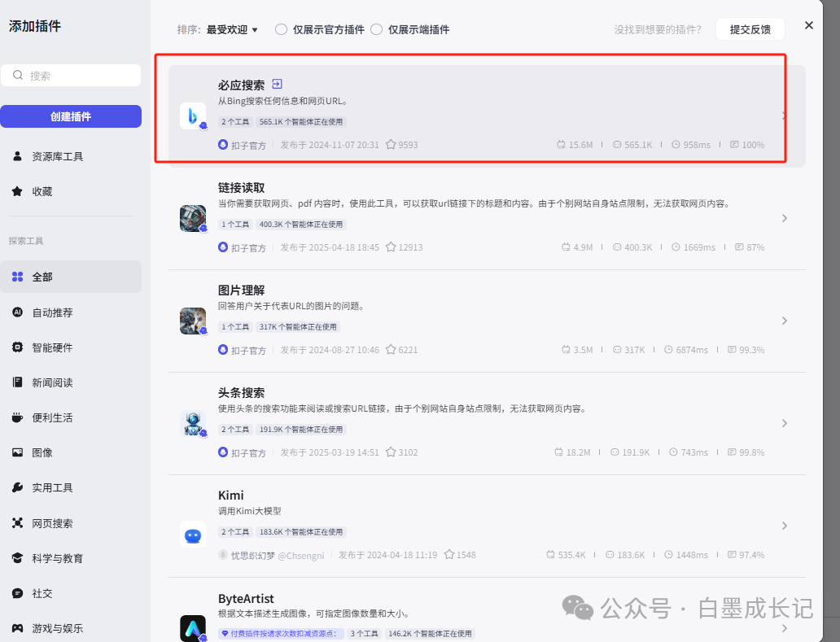Click the 958ms response time stat

coord(691,145)
